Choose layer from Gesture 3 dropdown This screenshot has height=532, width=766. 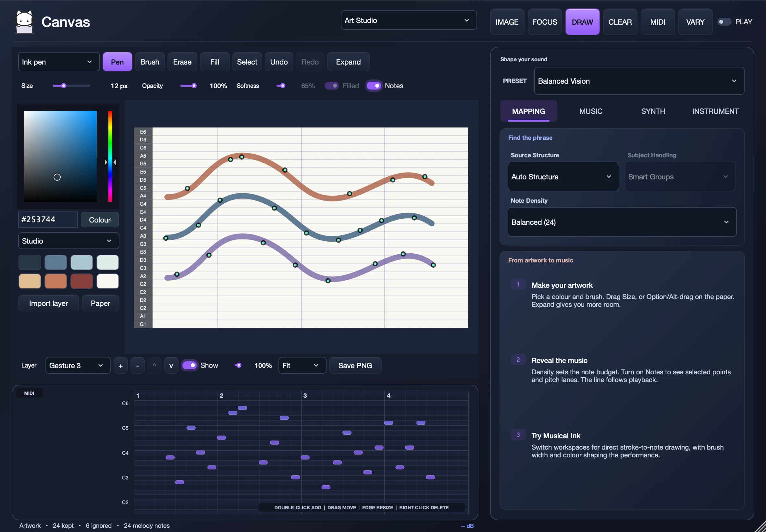(78, 365)
